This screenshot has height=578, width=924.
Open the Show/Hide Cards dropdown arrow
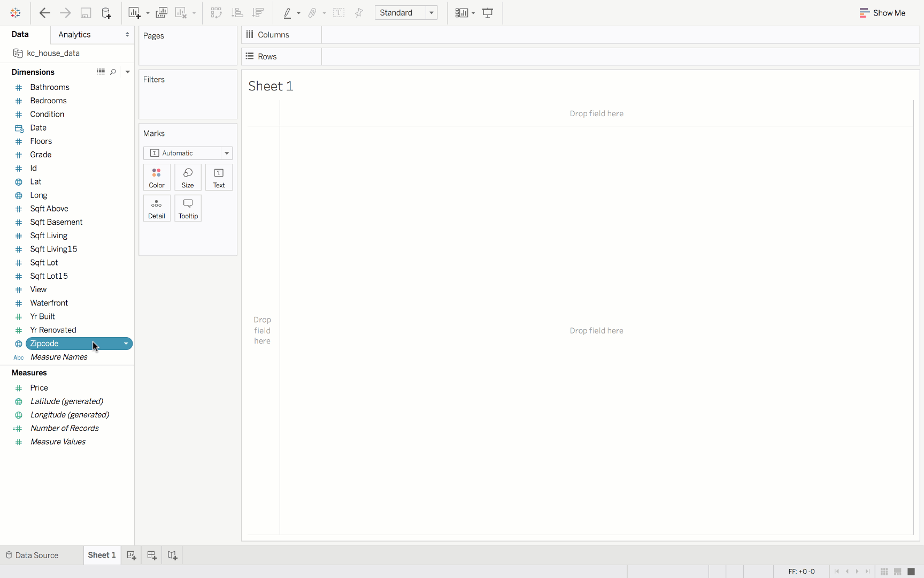pos(473,13)
